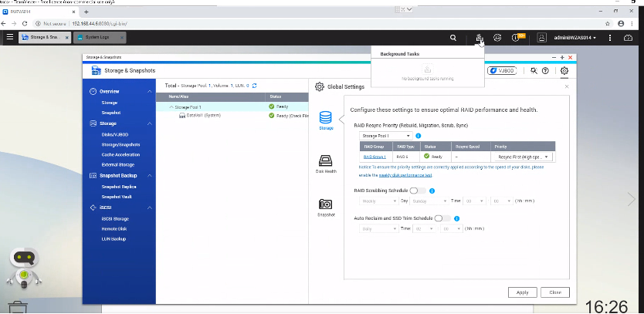The width and height of the screenshot is (644, 314).
Task: Refresh the storage total with refresh icon
Action: click(x=255, y=86)
